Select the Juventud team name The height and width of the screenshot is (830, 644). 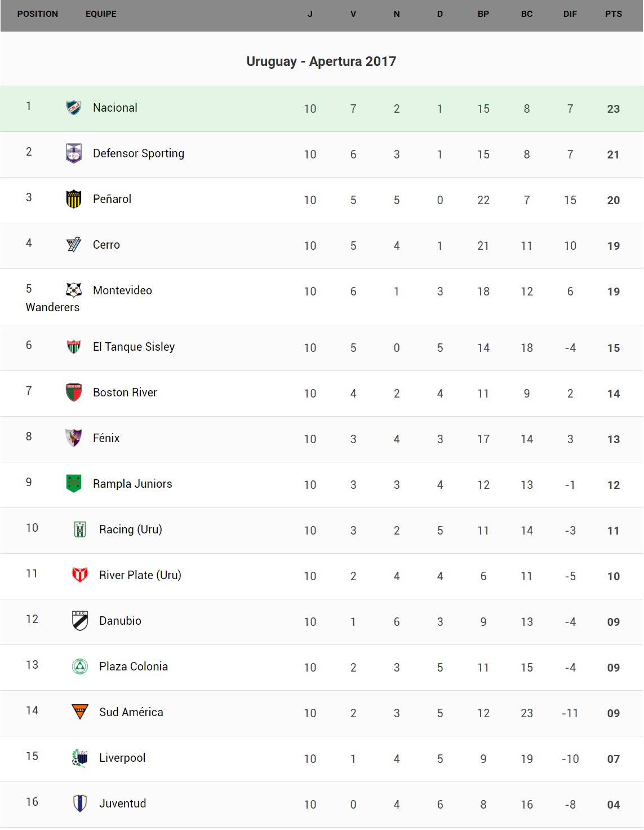coord(122,803)
